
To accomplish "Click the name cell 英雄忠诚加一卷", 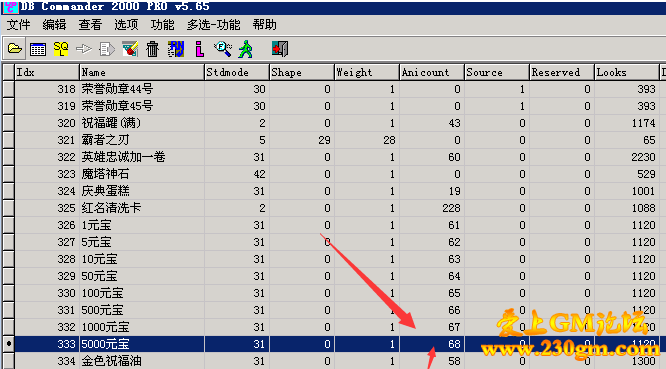I will (142, 157).
